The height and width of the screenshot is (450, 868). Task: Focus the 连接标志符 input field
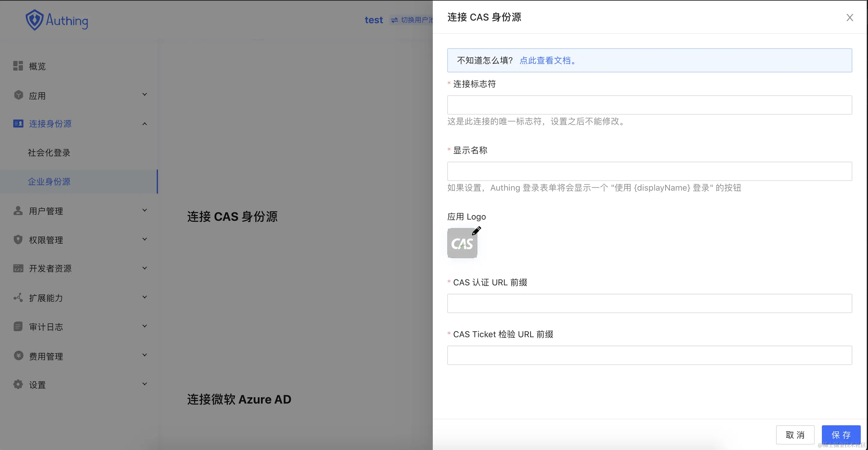pyautogui.click(x=649, y=105)
